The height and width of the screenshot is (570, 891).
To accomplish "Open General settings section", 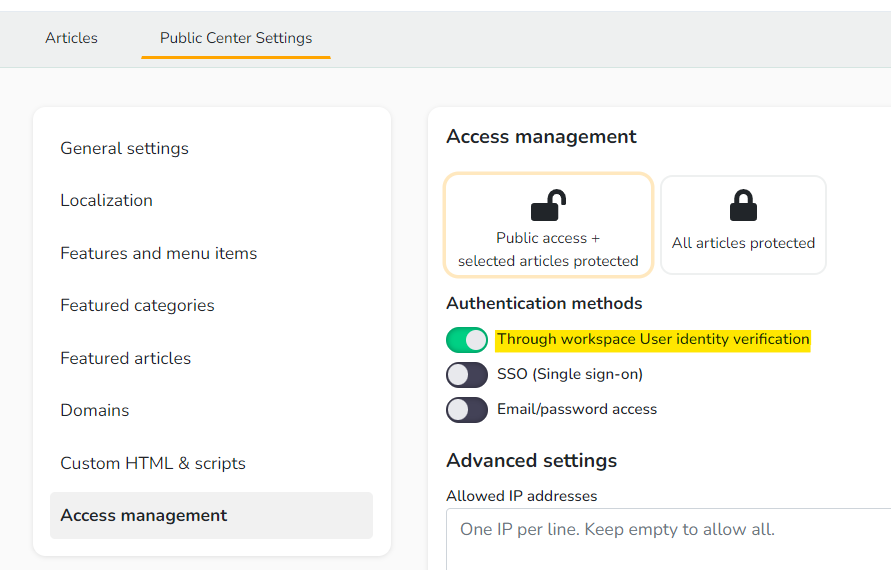I will tap(124, 148).
